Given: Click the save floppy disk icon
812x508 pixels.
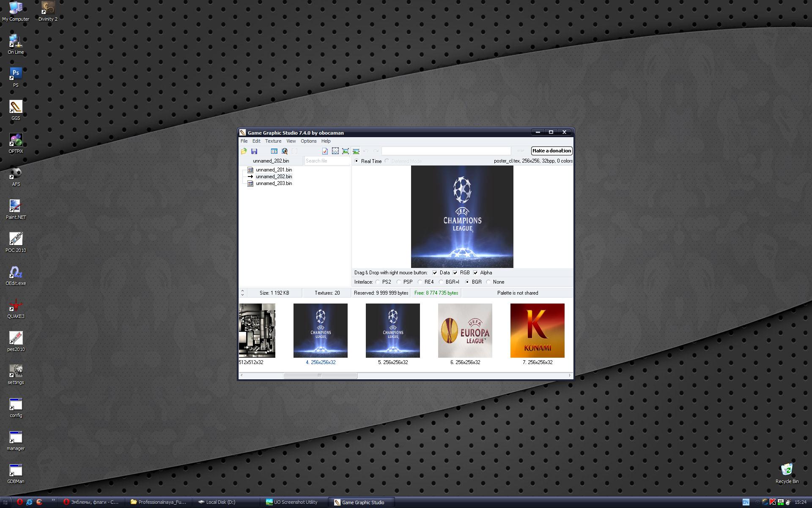Looking at the screenshot, I should [x=254, y=151].
